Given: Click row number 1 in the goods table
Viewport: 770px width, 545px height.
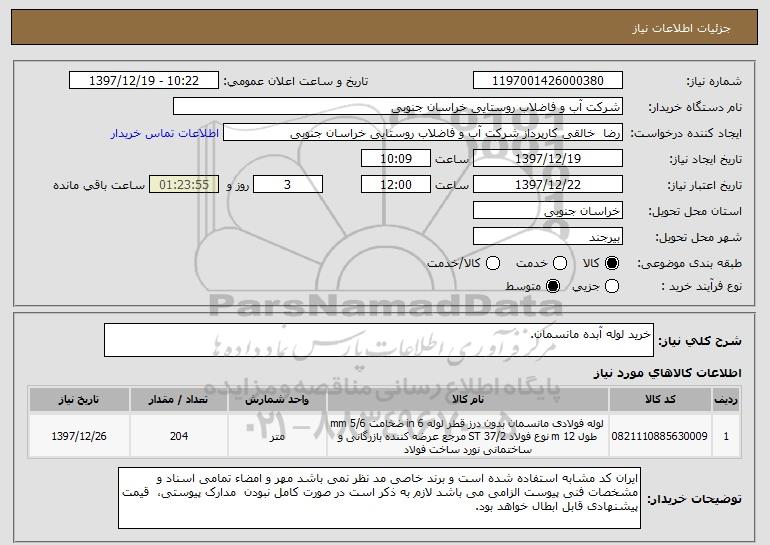Looking at the screenshot, I should (726, 436).
